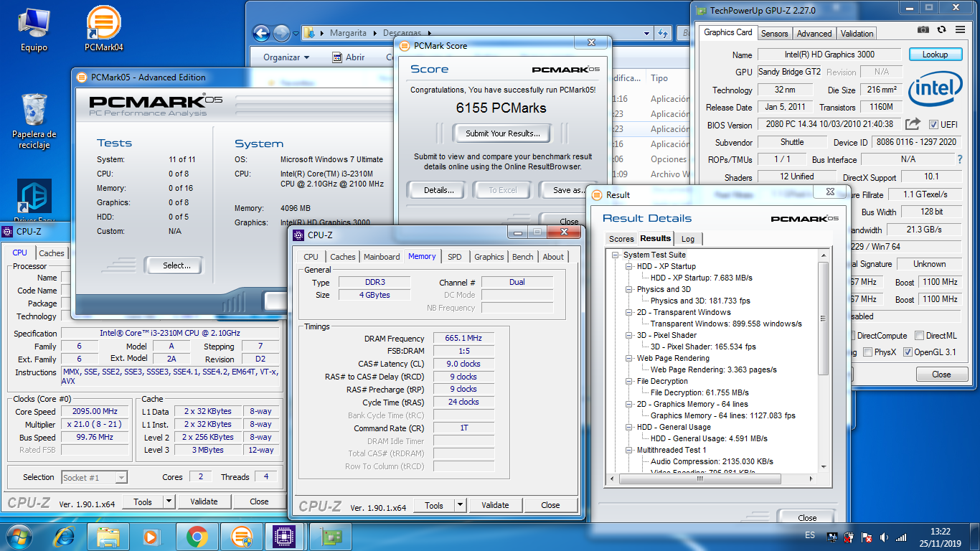The height and width of the screenshot is (551, 980).
Task: Collapse the Physics and 3D node
Action: pos(629,289)
